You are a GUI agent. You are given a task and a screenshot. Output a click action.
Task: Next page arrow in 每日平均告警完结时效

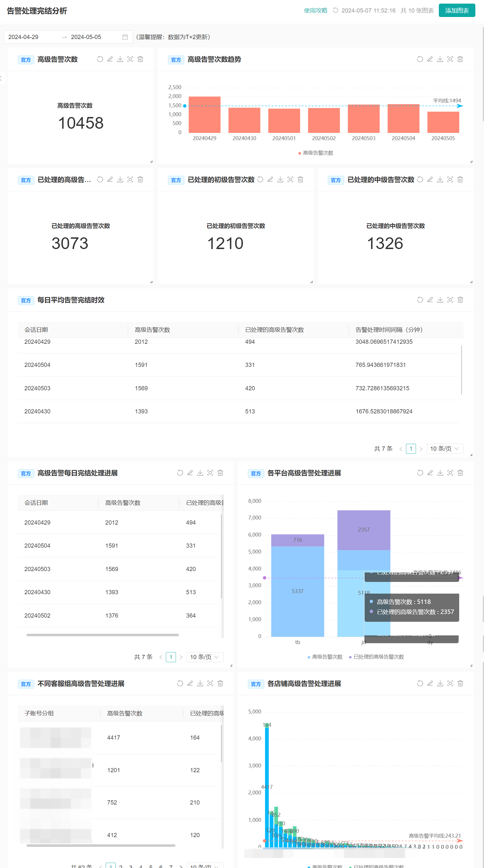(x=421, y=449)
